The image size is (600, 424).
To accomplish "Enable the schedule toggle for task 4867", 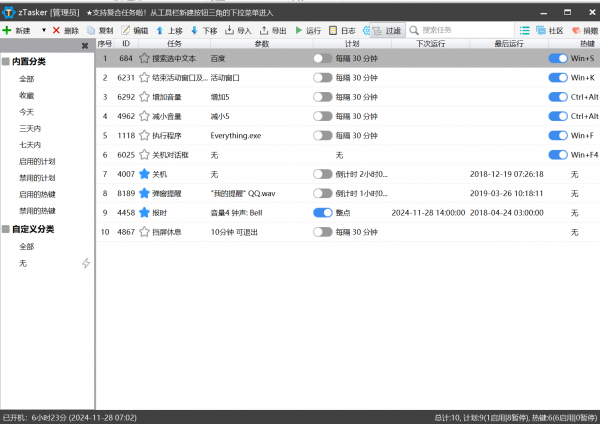I will 323,232.
